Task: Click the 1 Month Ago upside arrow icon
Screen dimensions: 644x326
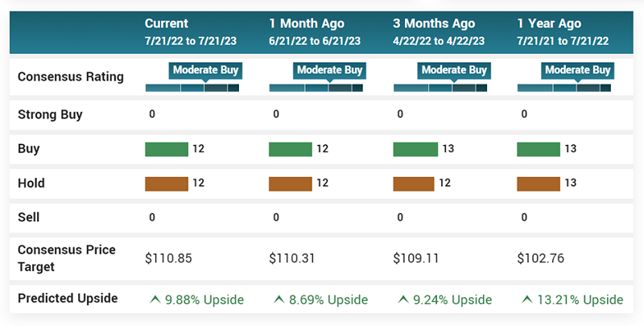Action: [x=279, y=299]
